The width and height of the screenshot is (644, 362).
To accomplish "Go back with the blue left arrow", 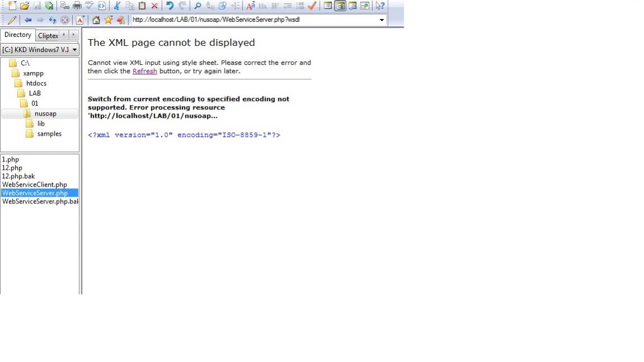I will coord(27,20).
